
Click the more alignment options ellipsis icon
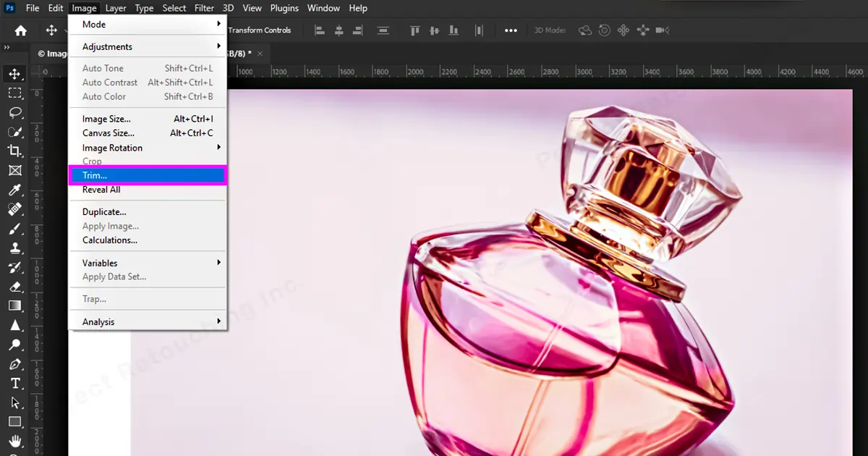tap(511, 30)
